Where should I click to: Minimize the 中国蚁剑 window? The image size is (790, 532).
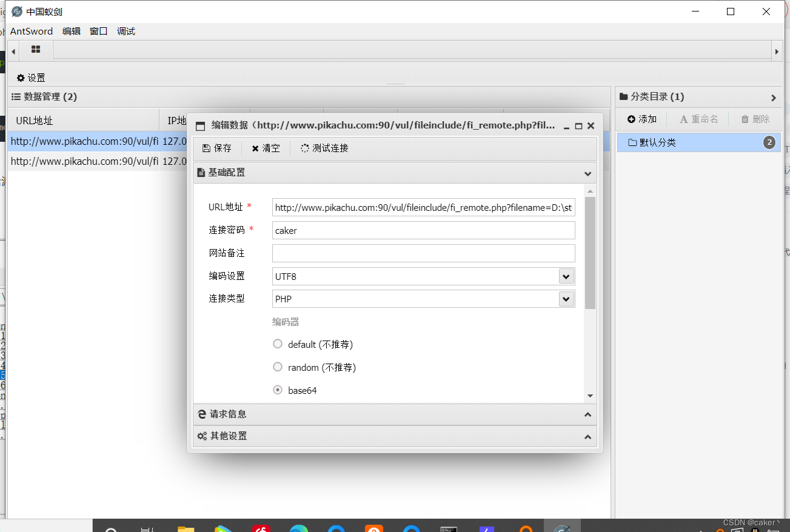point(696,12)
